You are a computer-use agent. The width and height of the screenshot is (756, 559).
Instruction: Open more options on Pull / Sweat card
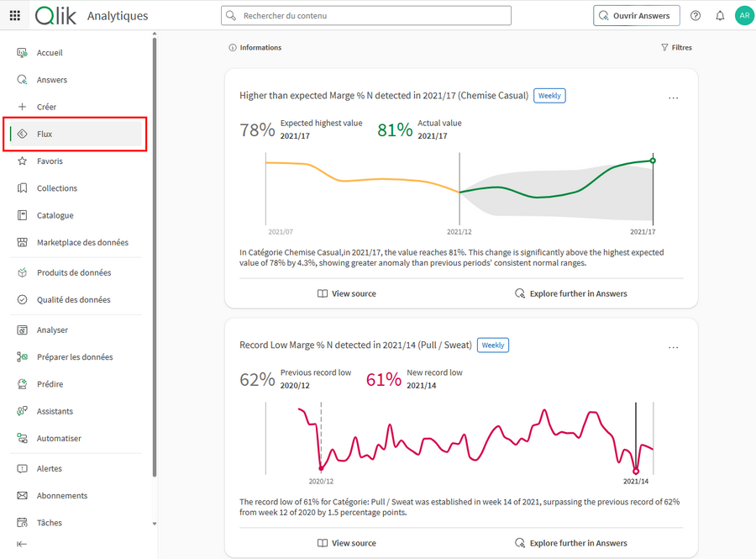pyautogui.click(x=673, y=347)
